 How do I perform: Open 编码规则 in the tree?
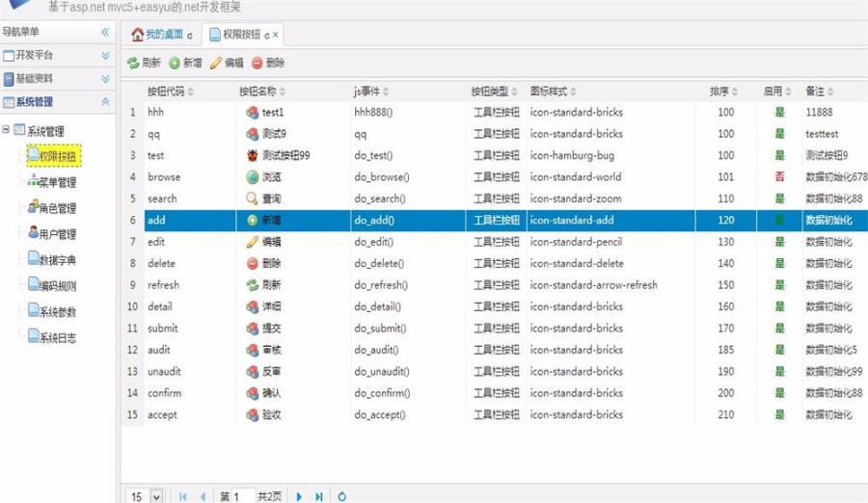click(53, 286)
